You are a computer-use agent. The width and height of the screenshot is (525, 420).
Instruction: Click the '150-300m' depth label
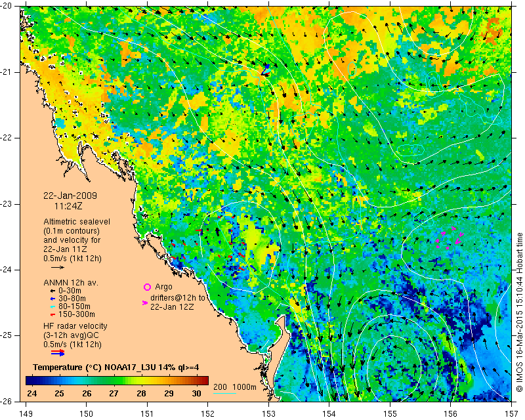(76, 314)
